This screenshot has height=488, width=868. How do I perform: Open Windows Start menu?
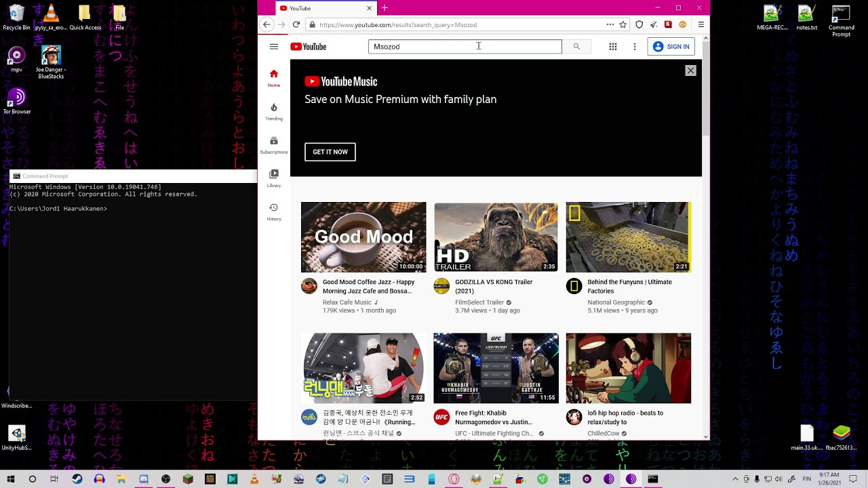11,479
